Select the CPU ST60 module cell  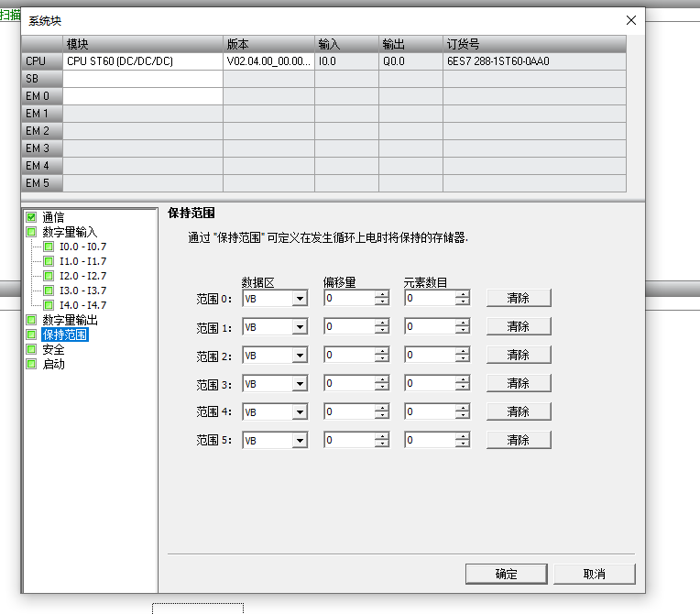(142, 61)
